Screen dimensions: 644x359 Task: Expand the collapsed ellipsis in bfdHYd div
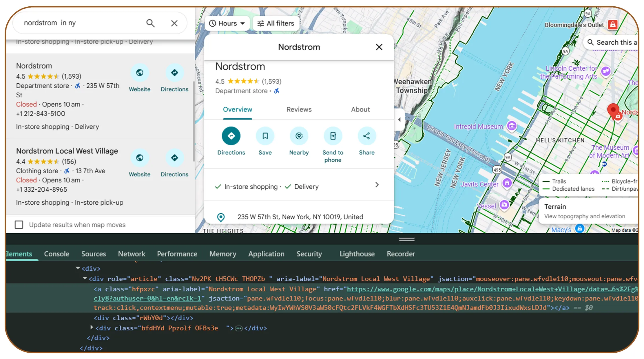tap(239, 328)
